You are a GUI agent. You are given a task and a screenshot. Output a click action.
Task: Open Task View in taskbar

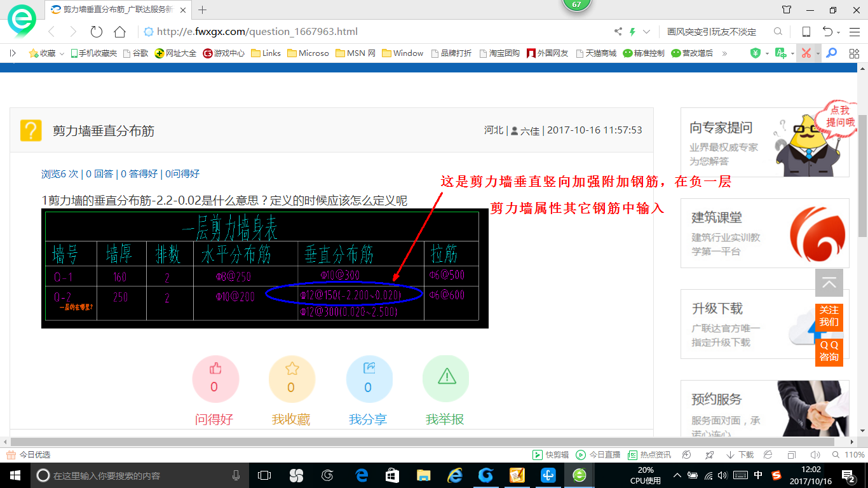(264, 475)
